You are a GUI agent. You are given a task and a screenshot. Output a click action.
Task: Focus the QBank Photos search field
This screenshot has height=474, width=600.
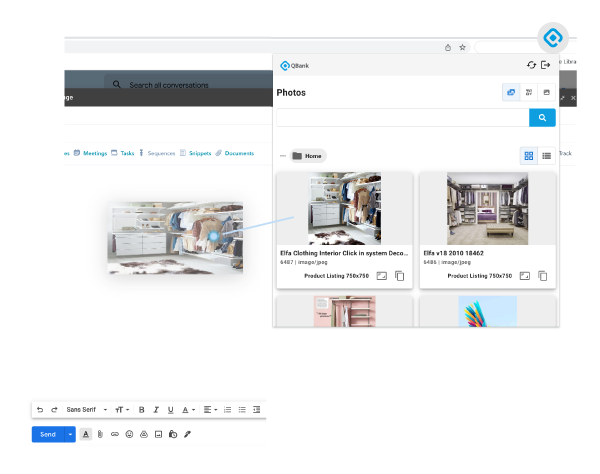[x=403, y=117]
